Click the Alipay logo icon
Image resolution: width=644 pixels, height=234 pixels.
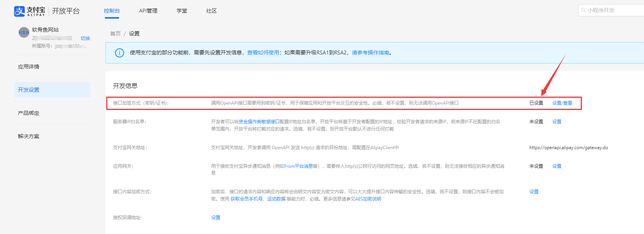point(19,11)
